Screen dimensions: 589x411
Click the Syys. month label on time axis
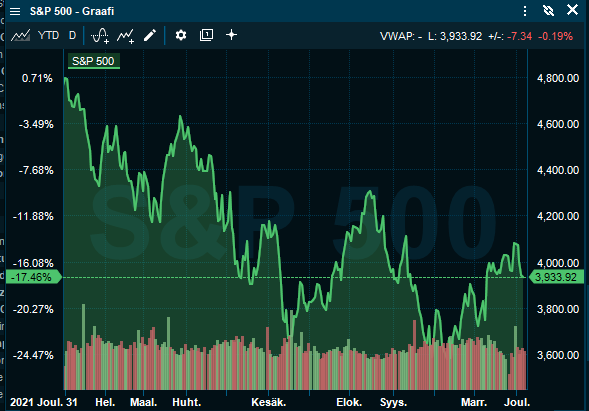point(393,402)
